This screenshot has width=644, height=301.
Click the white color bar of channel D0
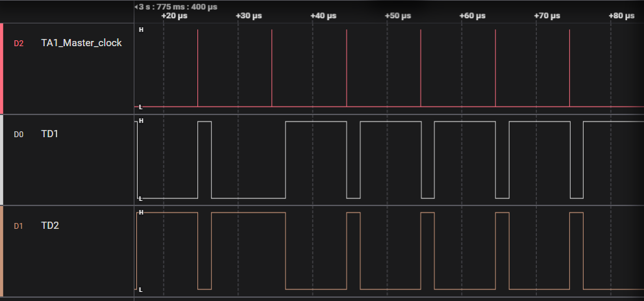coord(2,159)
